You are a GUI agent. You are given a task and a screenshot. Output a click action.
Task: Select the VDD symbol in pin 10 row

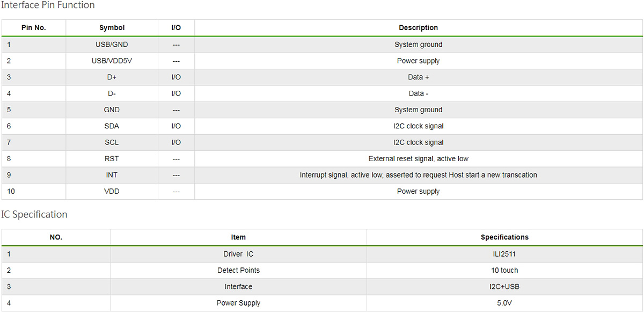pos(112,192)
